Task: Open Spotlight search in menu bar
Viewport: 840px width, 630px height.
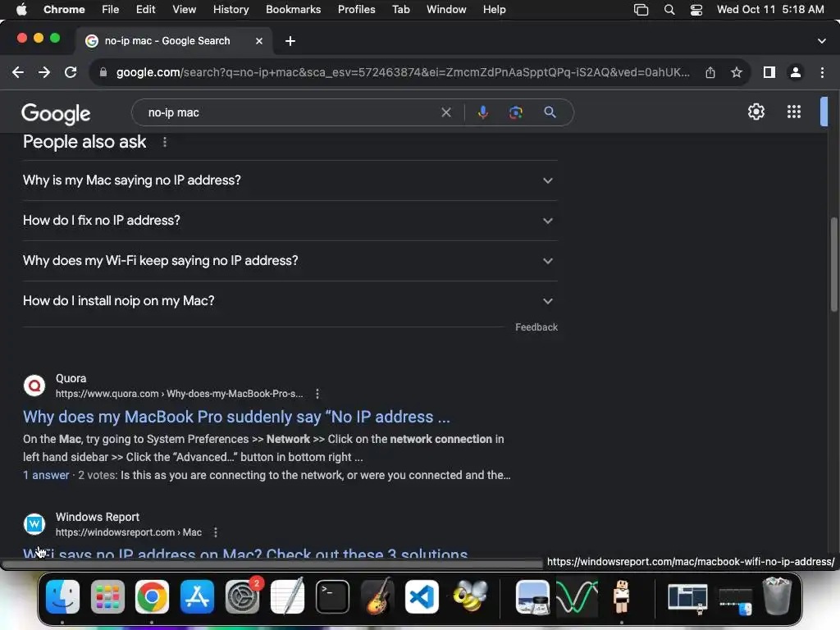Action: pos(669,10)
